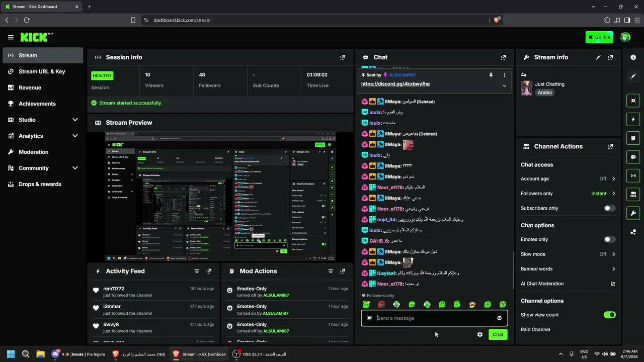Open the Account age setting
644x362 pixels.
click(568, 178)
